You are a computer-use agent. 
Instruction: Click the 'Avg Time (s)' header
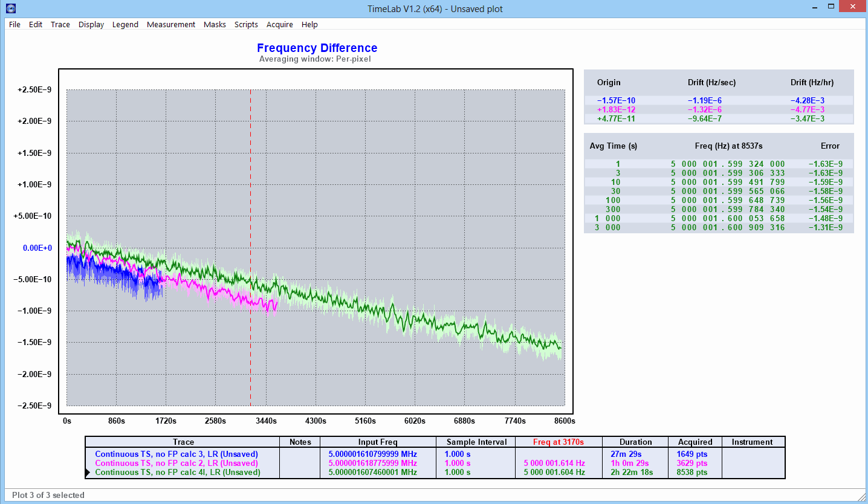click(x=614, y=146)
